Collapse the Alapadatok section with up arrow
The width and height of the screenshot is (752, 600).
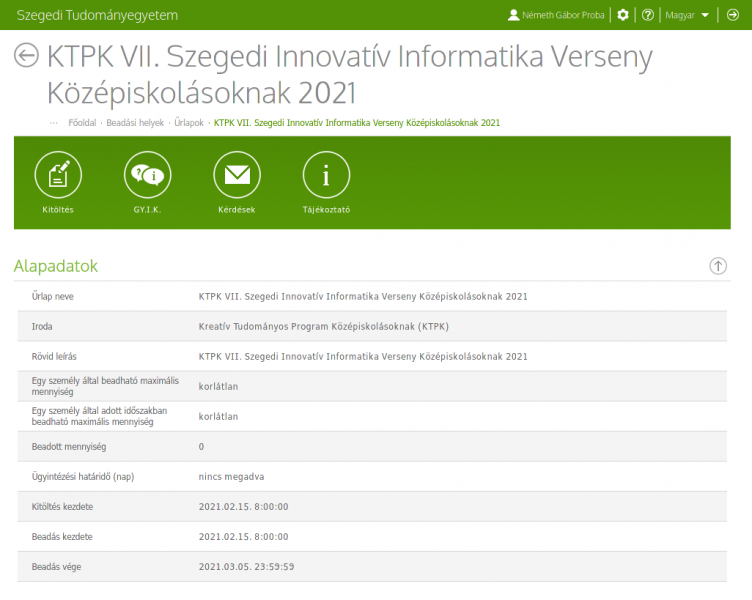[x=718, y=266]
